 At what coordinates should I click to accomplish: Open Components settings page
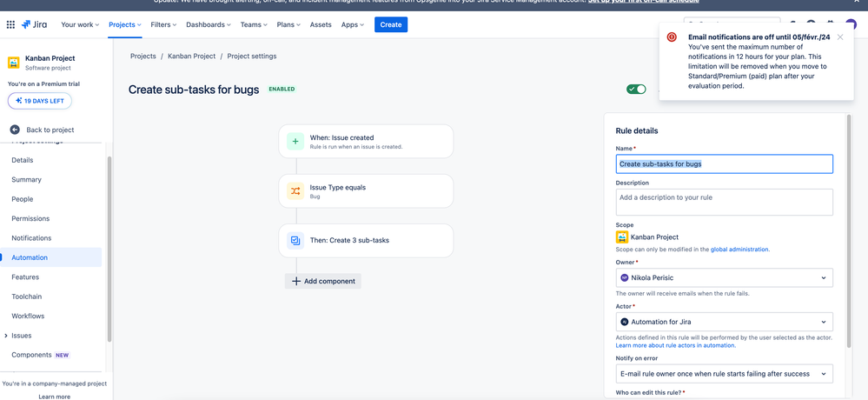click(31, 355)
